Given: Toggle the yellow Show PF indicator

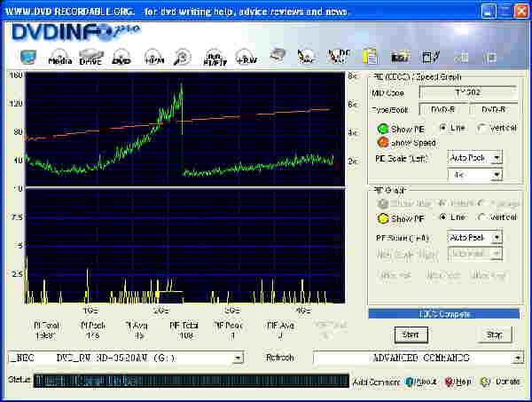Looking at the screenshot, I should [383, 218].
